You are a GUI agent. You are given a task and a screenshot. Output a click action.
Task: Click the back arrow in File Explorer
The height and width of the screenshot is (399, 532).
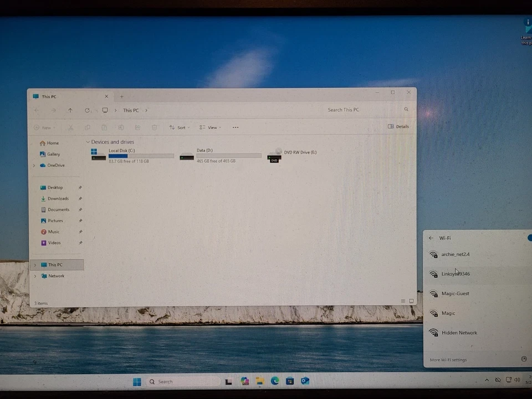click(x=37, y=110)
